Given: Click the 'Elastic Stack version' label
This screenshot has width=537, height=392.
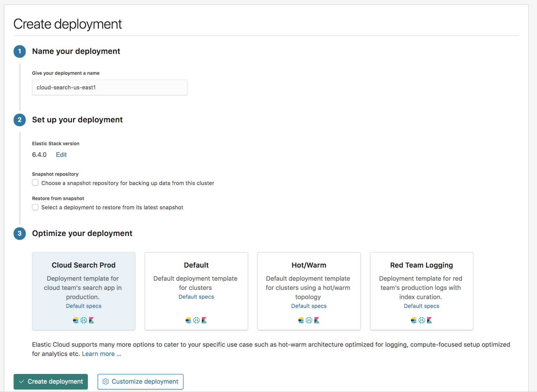Looking at the screenshot, I should [x=56, y=143].
